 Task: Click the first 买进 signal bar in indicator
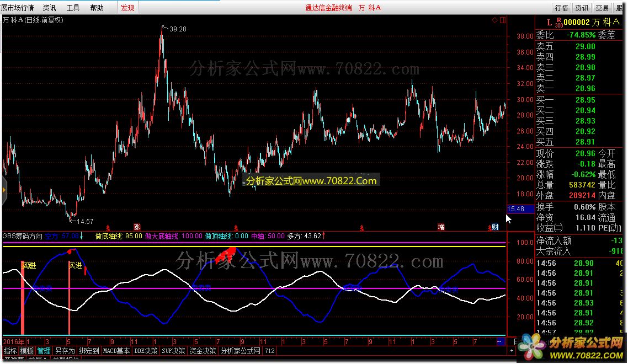(x=23, y=297)
